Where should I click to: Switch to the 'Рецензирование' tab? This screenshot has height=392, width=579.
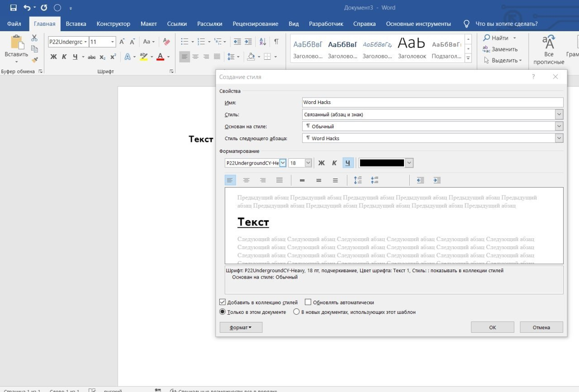click(x=255, y=24)
